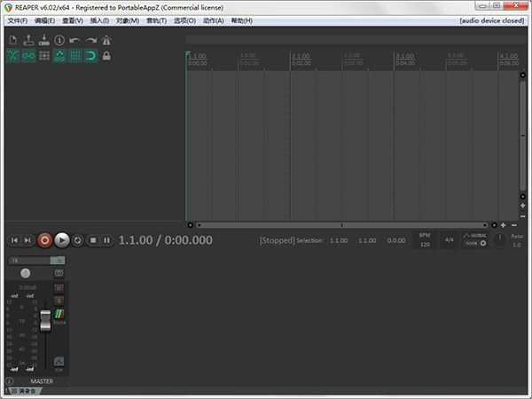Open a project using the upload-arrow toolbar icon
This screenshot has width=532, height=399.
pos(28,41)
